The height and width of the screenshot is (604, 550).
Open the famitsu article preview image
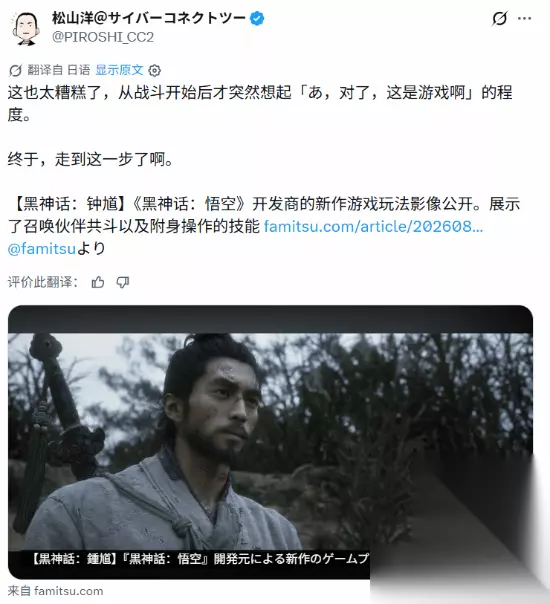click(x=270, y=442)
